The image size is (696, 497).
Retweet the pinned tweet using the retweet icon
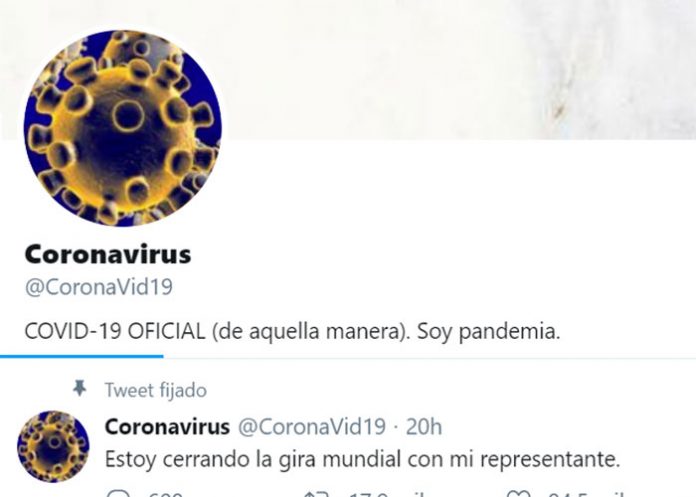point(316,493)
